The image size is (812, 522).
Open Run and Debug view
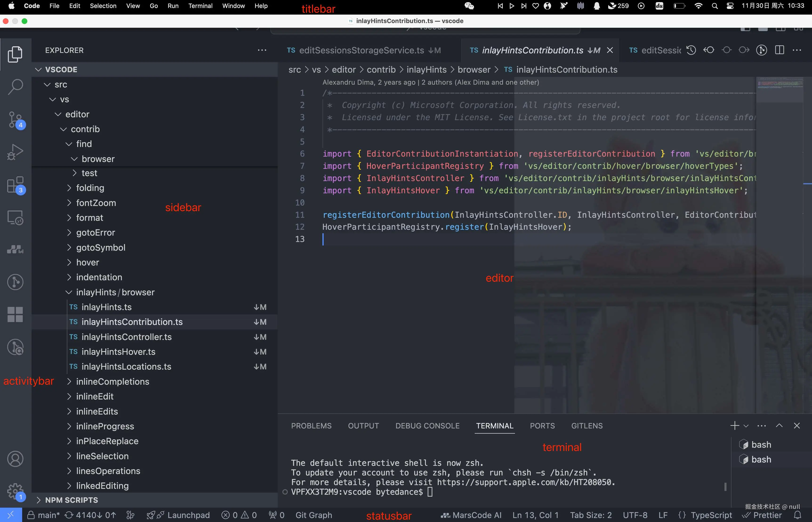point(15,152)
